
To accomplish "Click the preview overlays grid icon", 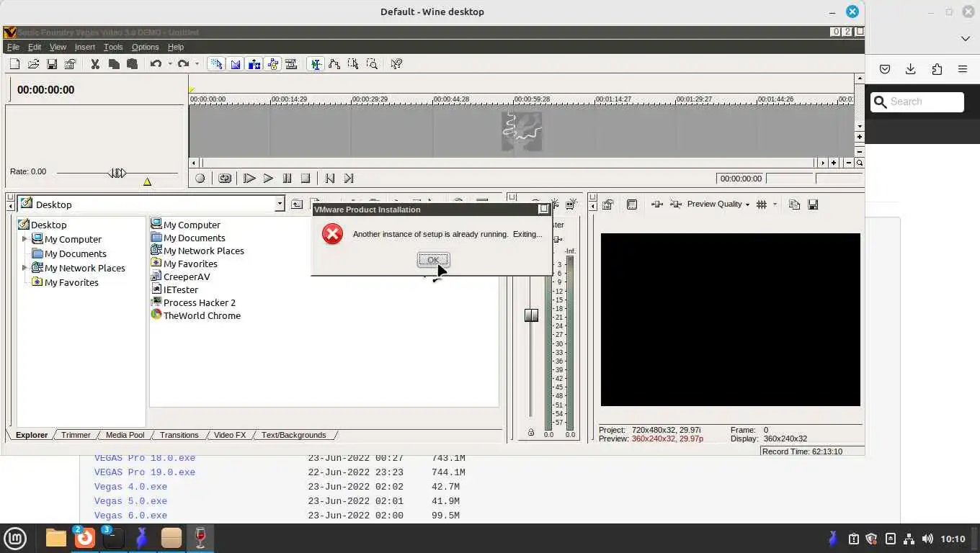I will coord(762,204).
